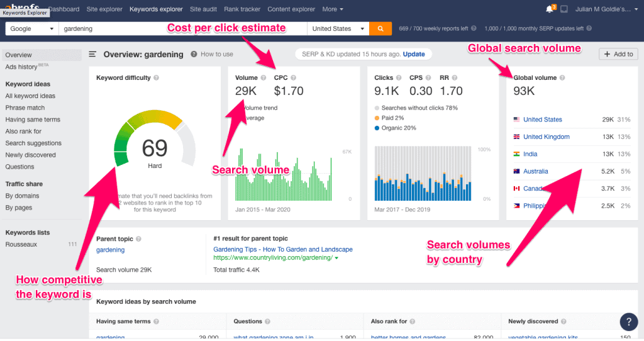The image size is (644, 341).
Task: Select Overview in the left sidebar
Action: tap(42, 55)
